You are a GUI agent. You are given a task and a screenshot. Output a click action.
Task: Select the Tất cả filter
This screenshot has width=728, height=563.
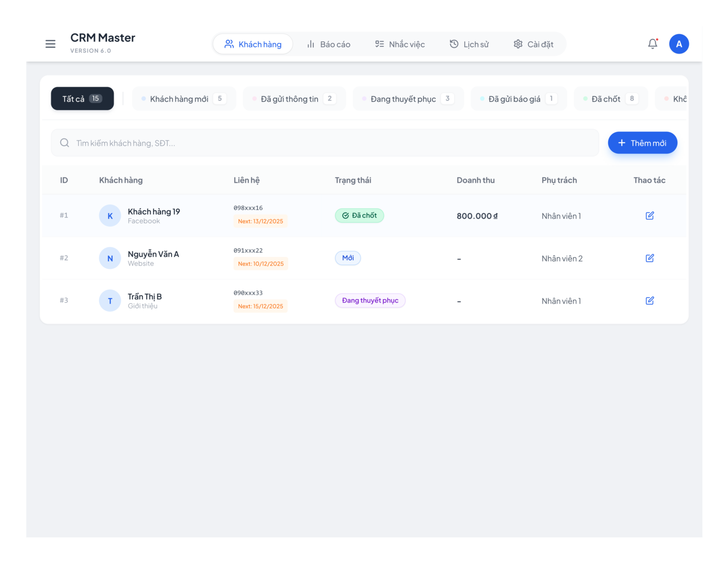[x=82, y=99]
